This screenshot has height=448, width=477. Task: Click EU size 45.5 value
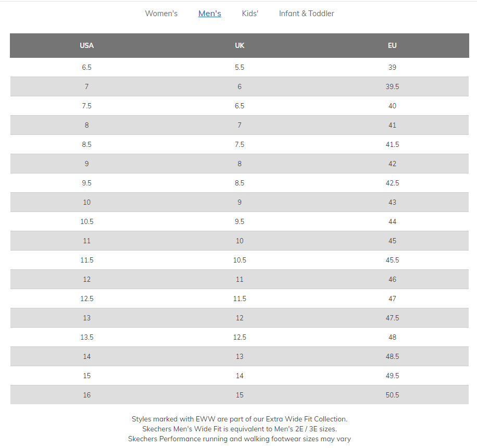coord(392,260)
